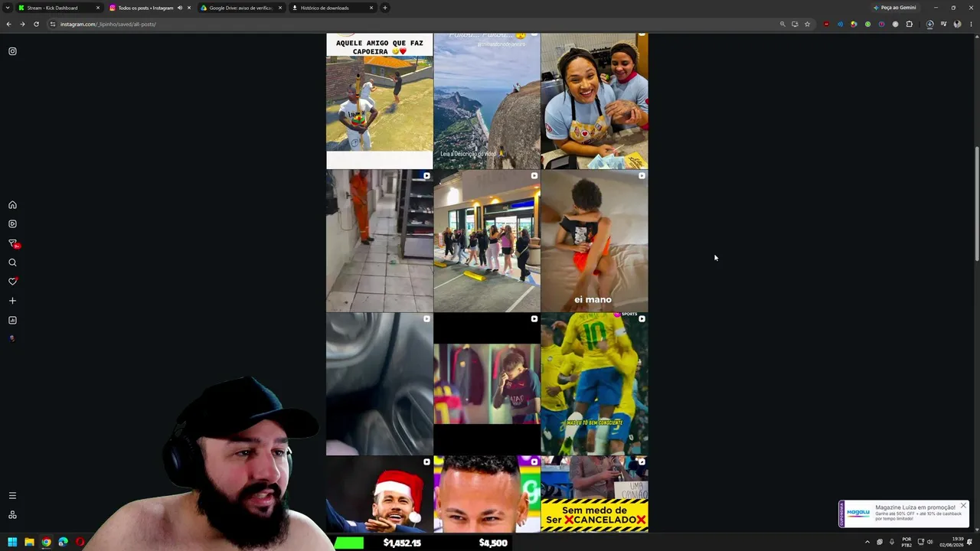Open the media controls toolbar icon
980x551 pixels.
click(943, 24)
